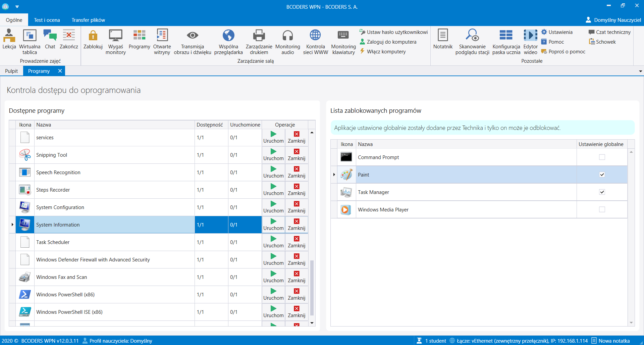Sort by Nazwa column in Dostępne programy
The image size is (644, 345).
[x=114, y=125]
